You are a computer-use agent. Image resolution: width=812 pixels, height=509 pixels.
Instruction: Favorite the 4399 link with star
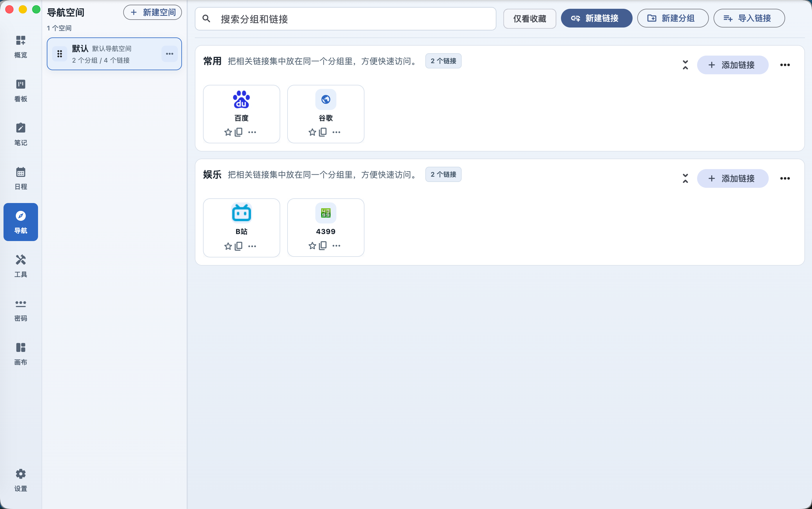pos(312,246)
